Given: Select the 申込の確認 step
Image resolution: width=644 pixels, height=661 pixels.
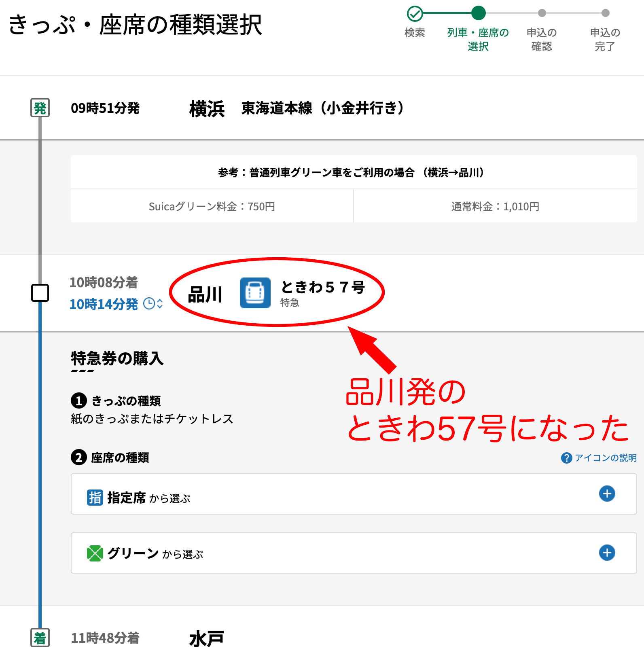Looking at the screenshot, I should 542,13.
